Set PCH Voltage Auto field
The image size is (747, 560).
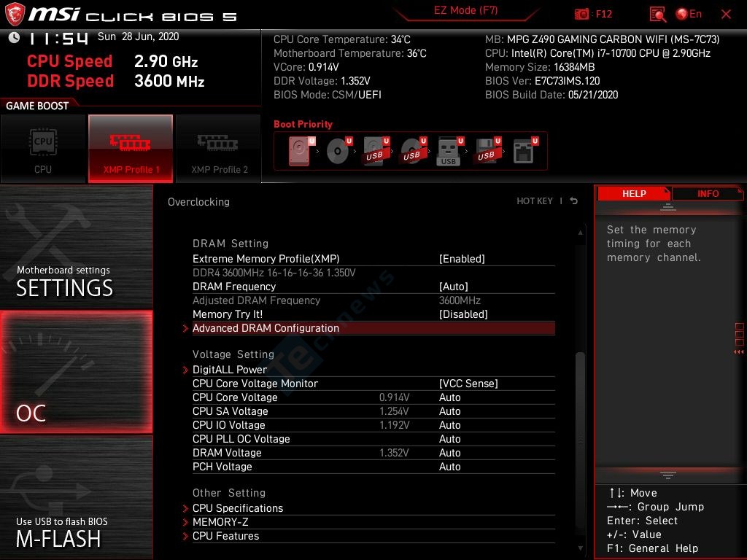coord(449,466)
